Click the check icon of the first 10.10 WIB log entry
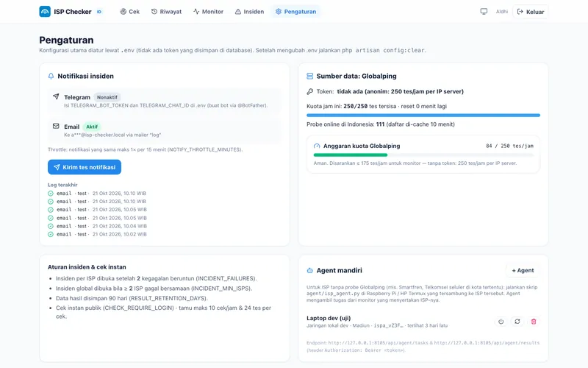Screen dimensions: 588x368 (51, 194)
